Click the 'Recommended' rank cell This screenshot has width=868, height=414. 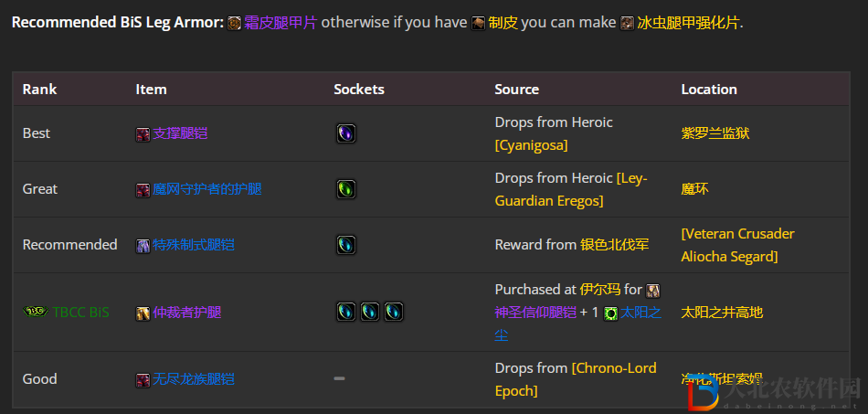(x=69, y=245)
